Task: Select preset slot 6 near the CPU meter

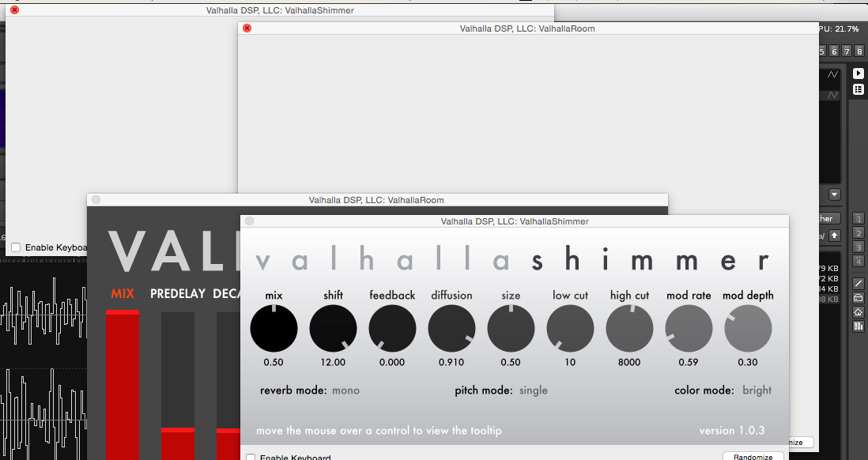Action: (834, 51)
